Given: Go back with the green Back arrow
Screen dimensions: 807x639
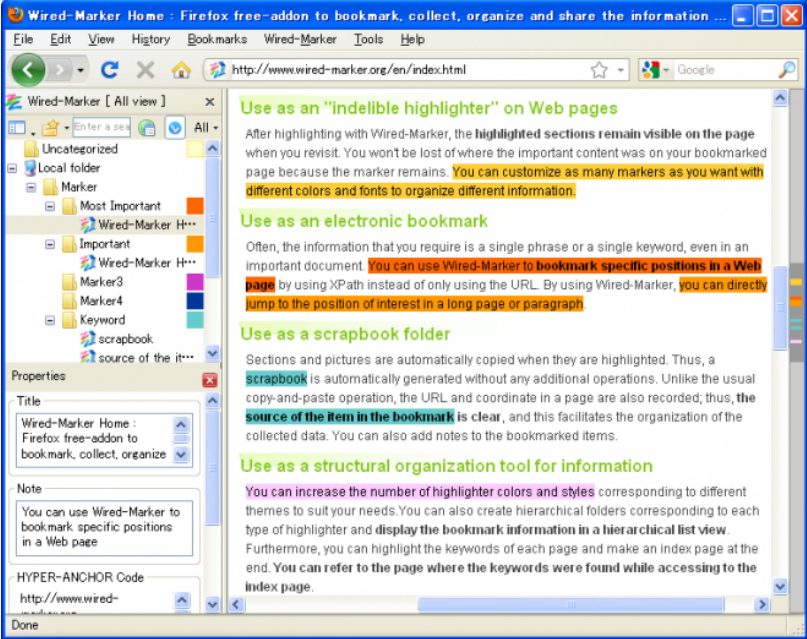Looking at the screenshot, I should (x=28, y=69).
